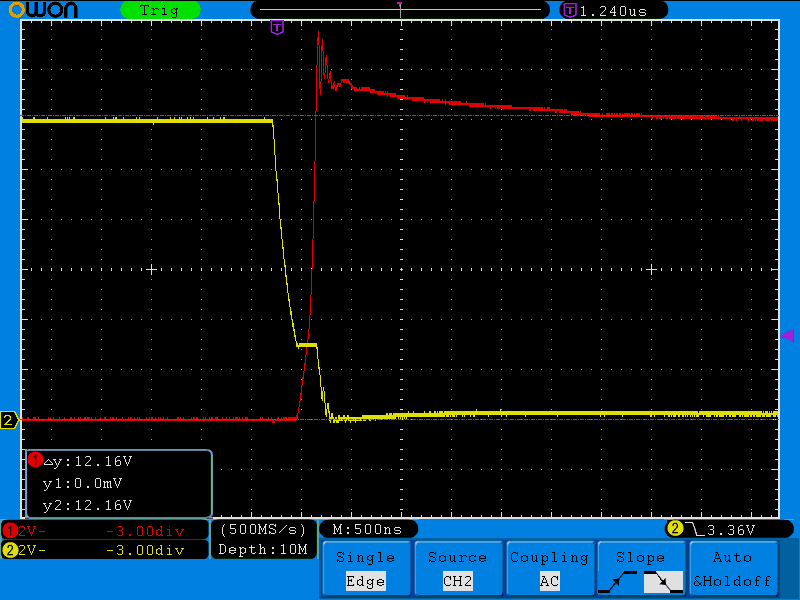Click the OWON logo
This screenshot has height=600, width=800.
point(43,10)
